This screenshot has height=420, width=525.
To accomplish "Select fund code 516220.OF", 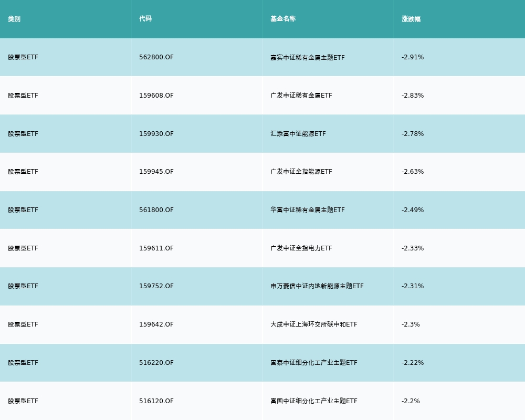I will point(156,363).
